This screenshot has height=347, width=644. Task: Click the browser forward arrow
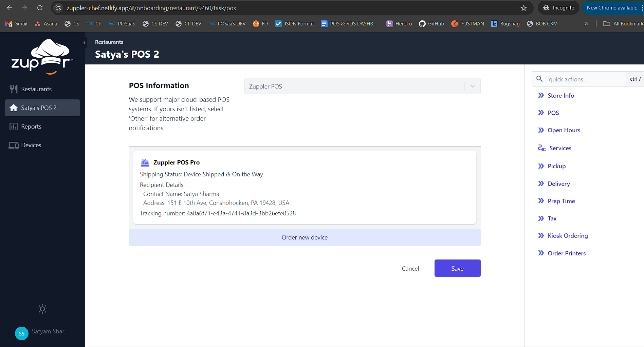coord(24,8)
